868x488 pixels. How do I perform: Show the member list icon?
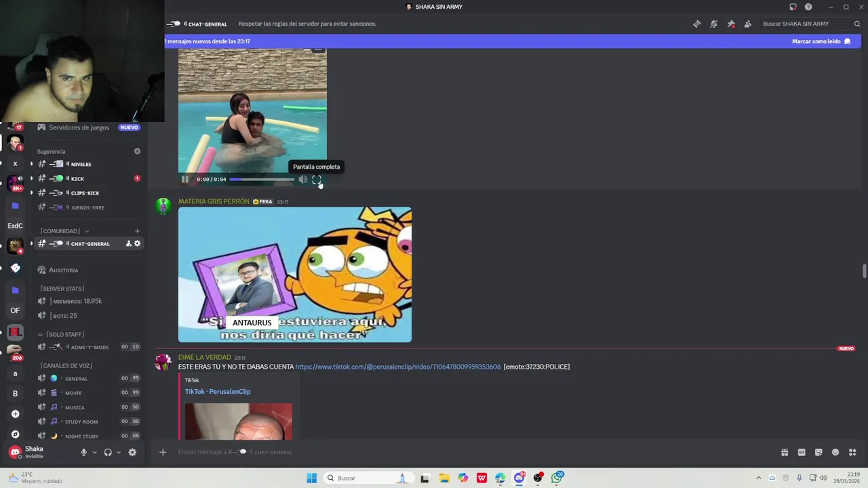(x=747, y=24)
